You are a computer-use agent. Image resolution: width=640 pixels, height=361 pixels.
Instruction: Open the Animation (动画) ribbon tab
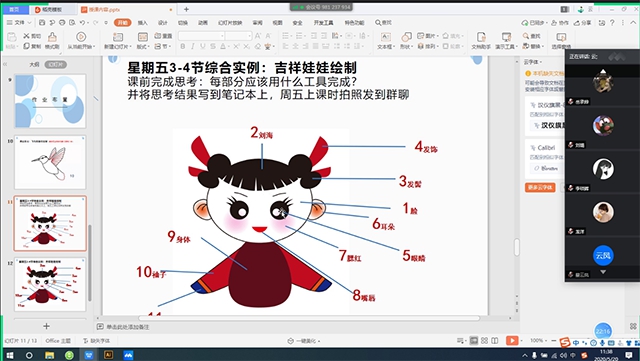203,22
